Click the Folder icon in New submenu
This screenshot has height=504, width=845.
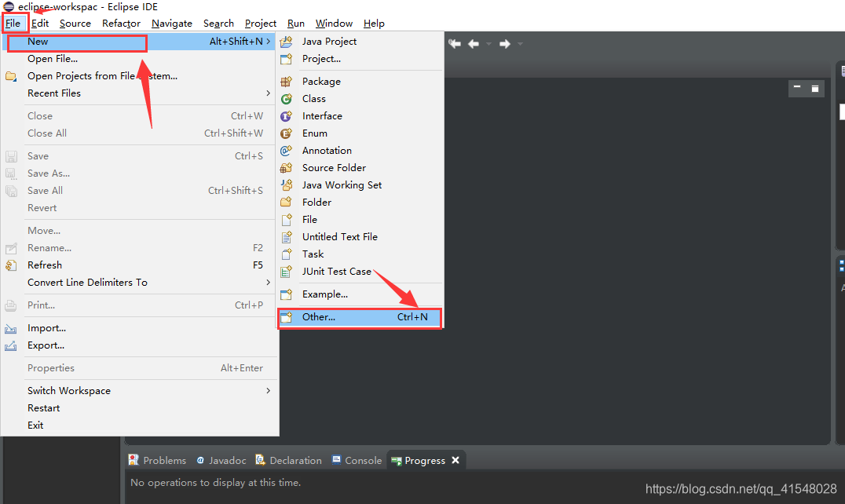(286, 202)
